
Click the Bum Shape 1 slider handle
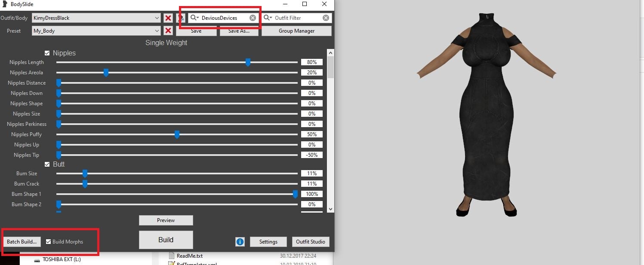[x=295, y=195]
